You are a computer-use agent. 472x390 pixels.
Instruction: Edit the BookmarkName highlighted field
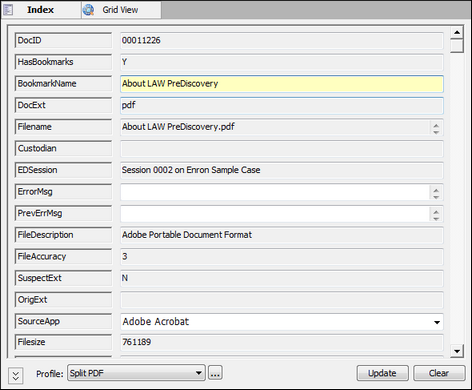[x=282, y=84]
